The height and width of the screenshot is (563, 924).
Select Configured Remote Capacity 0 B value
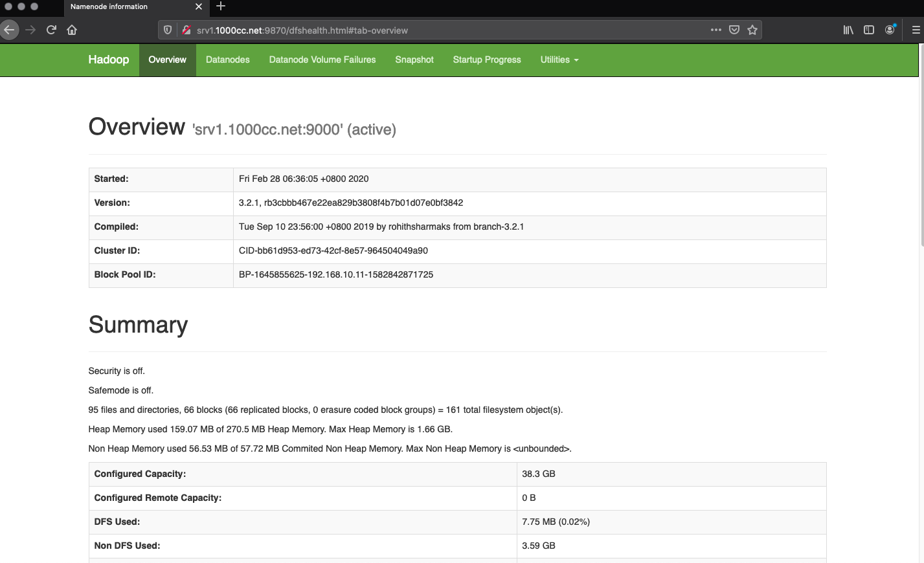[529, 498]
